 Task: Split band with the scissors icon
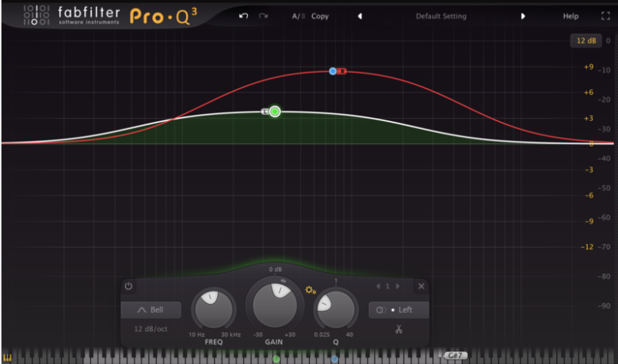[399, 329]
